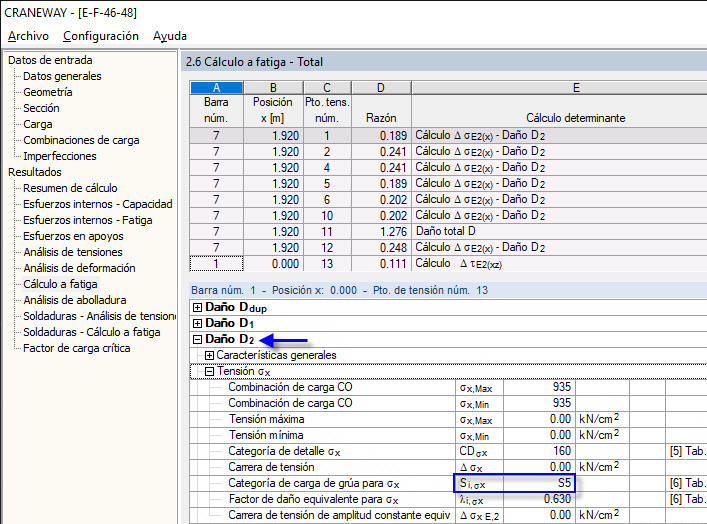The image size is (707, 524).
Task: Click Pto. tens. cell 13
Action: coord(327,264)
